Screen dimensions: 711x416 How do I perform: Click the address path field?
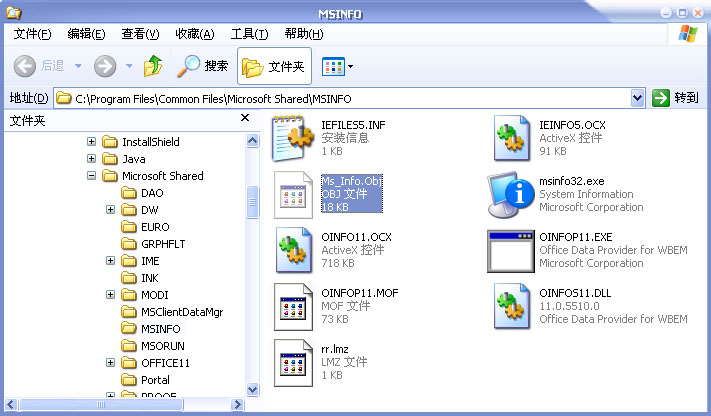[x=342, y=98]
